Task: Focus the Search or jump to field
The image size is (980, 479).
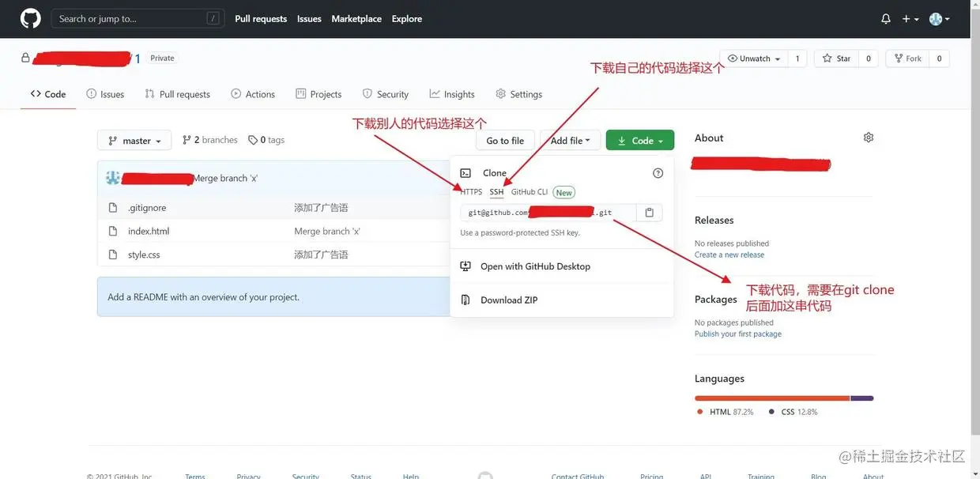Action: (138, 18)
